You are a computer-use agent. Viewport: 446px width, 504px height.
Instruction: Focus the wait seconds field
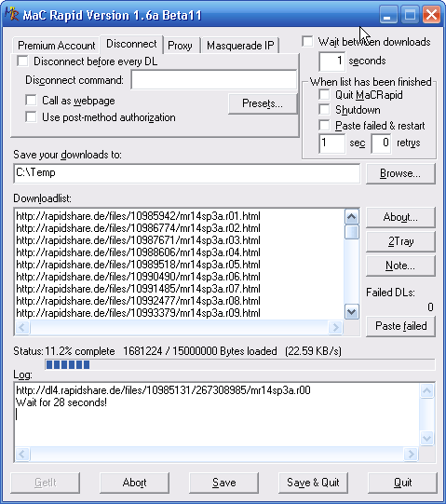click(x=331, y=61)
